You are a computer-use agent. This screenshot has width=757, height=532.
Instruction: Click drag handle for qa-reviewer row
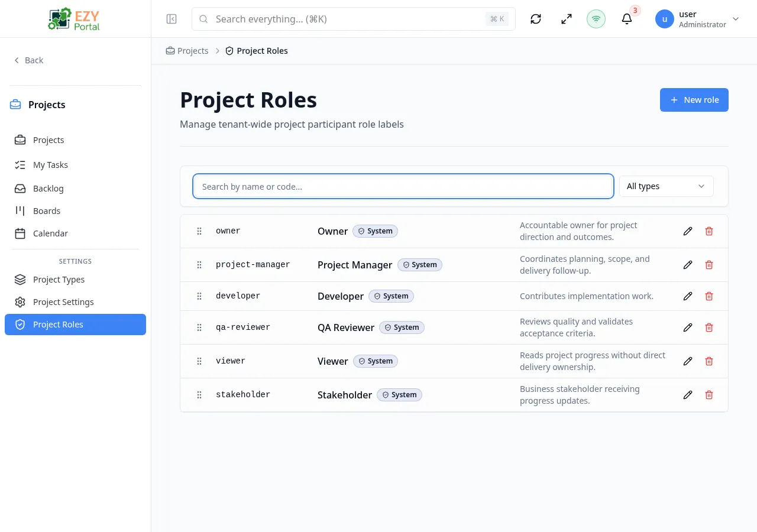[199, 327]
